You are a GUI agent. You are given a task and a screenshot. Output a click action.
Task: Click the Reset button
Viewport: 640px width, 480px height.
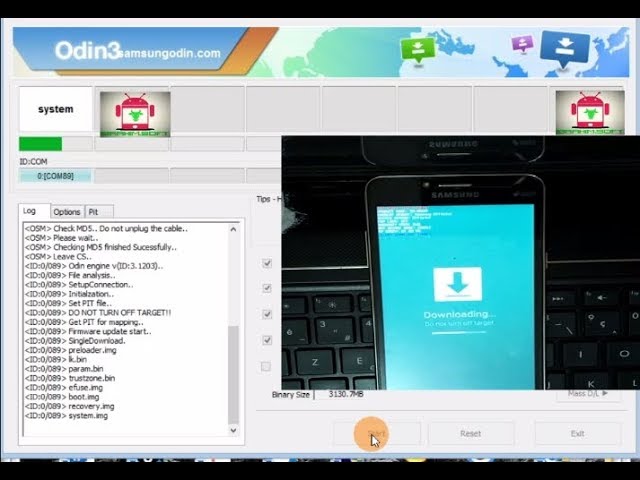pyautogui.click(x=471, y=433)
